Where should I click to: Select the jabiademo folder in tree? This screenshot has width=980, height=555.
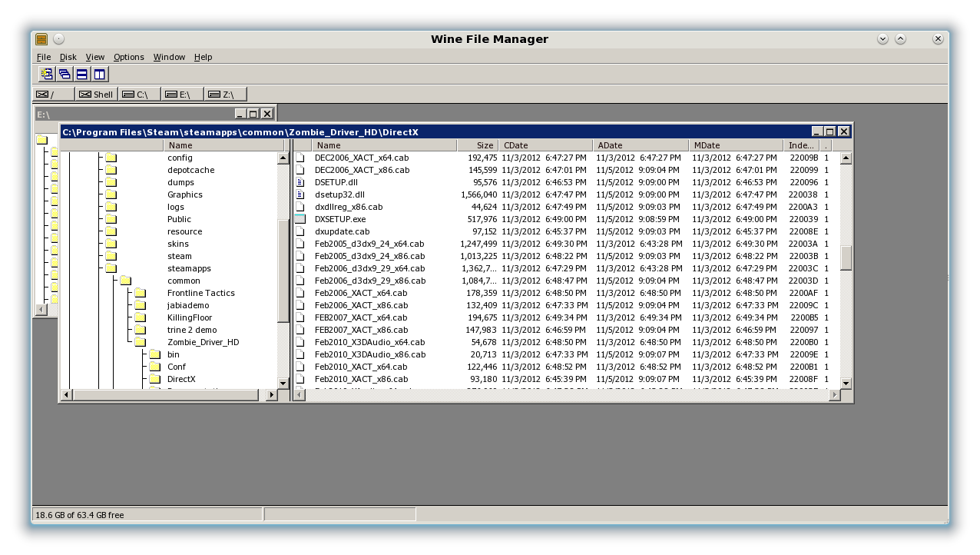click(188, 305)
